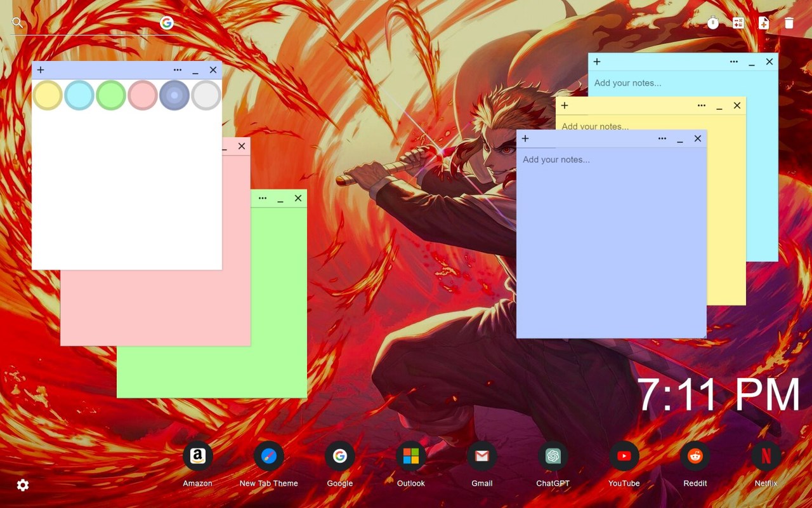Open the Gmail shortcut

(x=482, y=457)
